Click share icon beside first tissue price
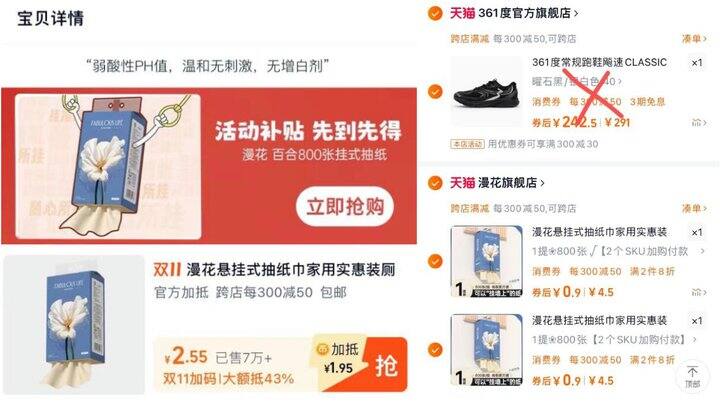Image resolution: width=720 pixels, height=402 pixels. (x=698, y=292)
